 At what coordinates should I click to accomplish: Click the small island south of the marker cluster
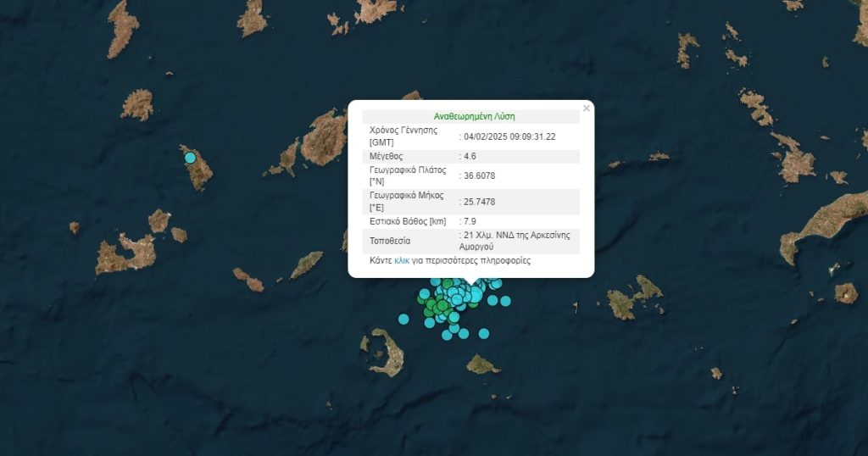point(482,365)
